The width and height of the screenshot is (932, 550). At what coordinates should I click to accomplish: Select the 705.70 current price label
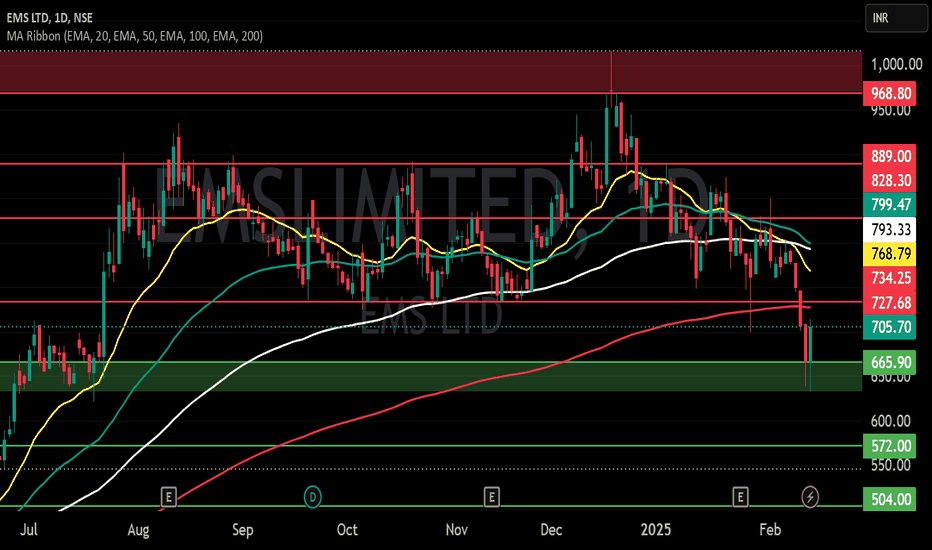pos(890,327)
